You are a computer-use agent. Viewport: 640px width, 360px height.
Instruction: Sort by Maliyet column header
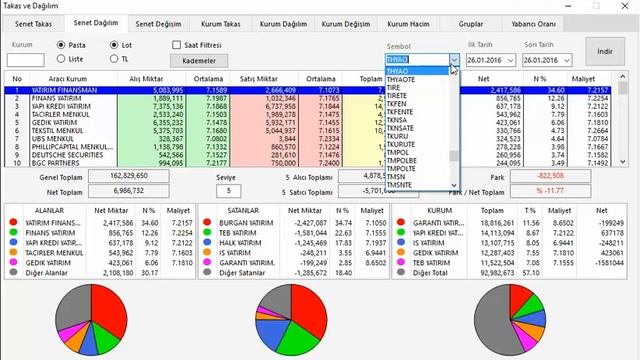coord(583,79)
